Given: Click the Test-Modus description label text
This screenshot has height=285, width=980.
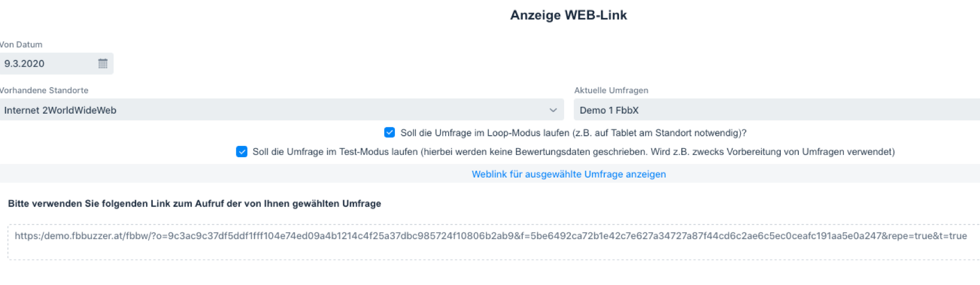Looking at the screenshot, I should 573,152.
